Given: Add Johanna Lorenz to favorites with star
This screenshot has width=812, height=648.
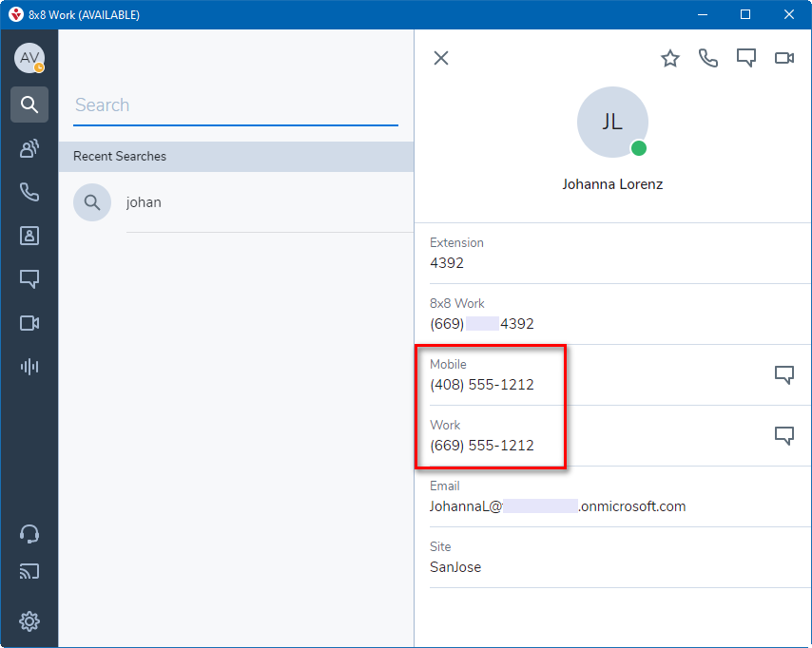Looking at the screenshot, I should tap(670, 59).
